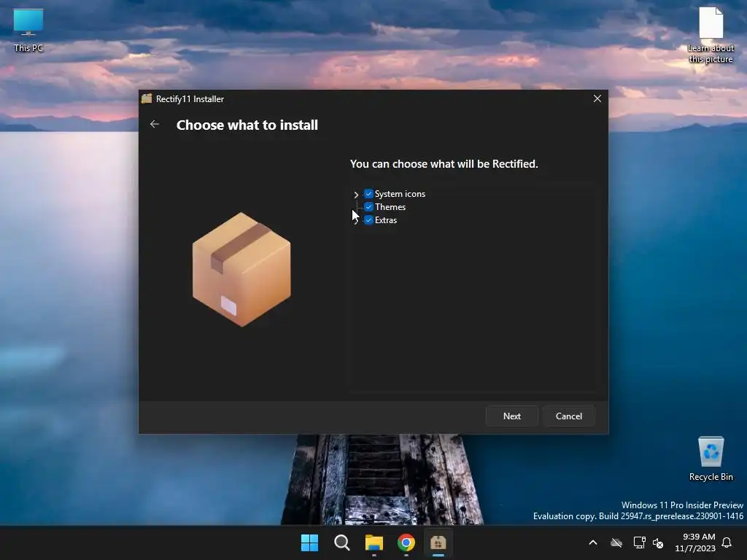
Task: Open the Windows Start menu
Action: pos(309,542)
